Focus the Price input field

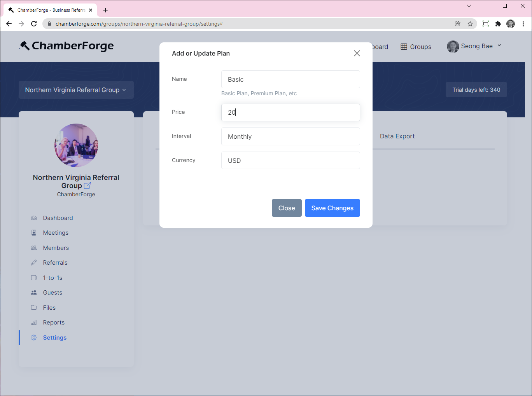point(290,112)
